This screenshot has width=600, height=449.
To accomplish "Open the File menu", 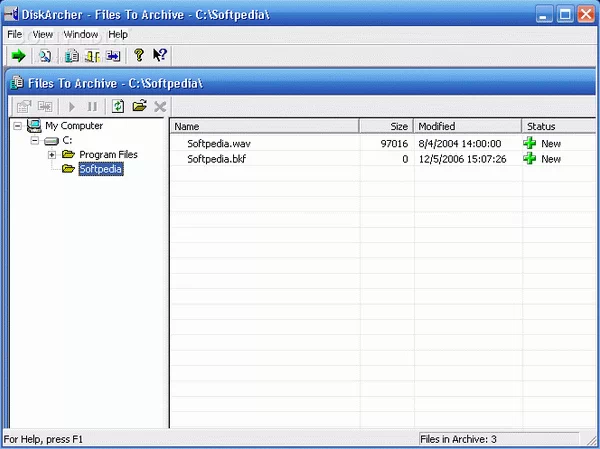I will pos(15,34).
